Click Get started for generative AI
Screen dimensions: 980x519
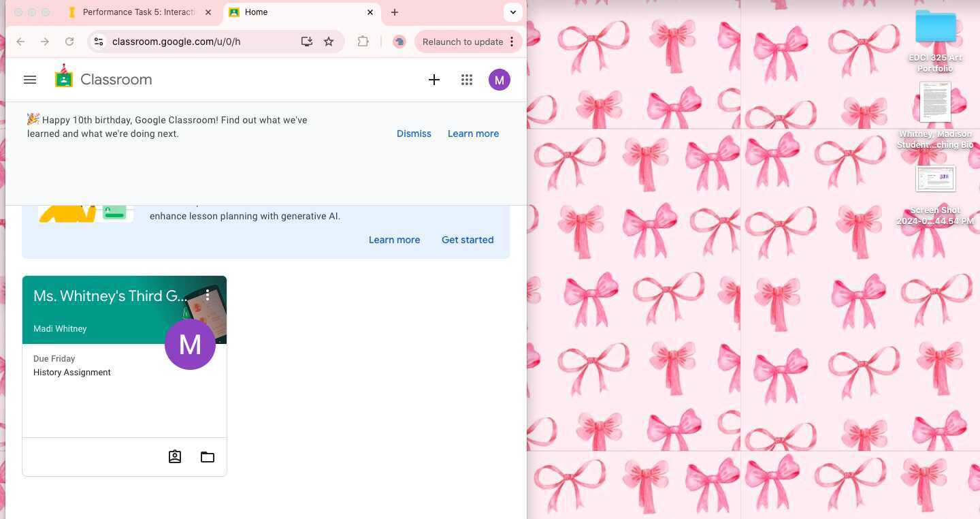pyautogui.click(x=468, y=240)
